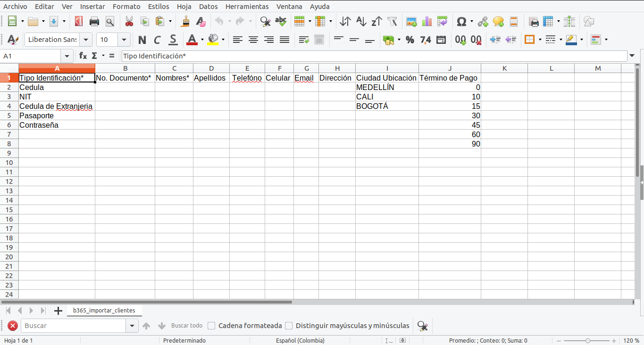Center text horizontally icon
This screenshot has height=345, width=644.
pos(253,40)
